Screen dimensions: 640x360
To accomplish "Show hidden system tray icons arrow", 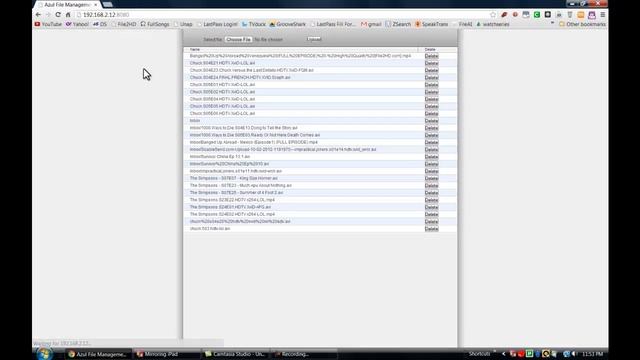I will point(504,354).
